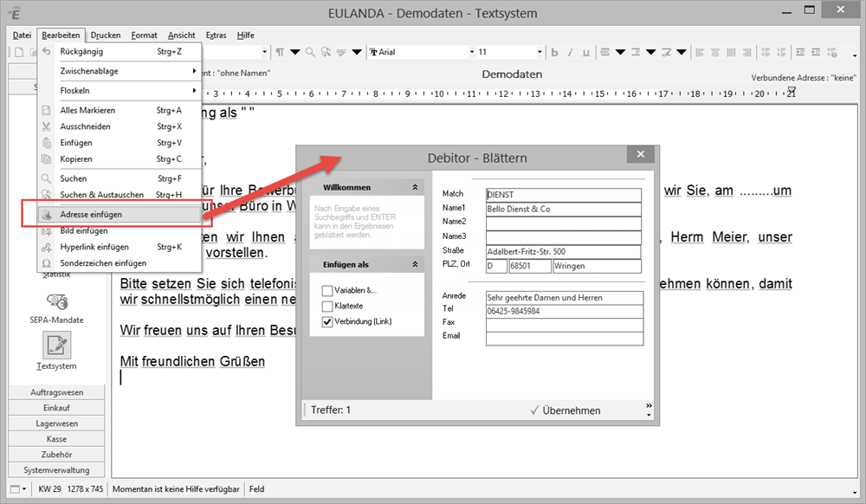
Task: Open the Datei menu
Action: [x=23, y=35]
